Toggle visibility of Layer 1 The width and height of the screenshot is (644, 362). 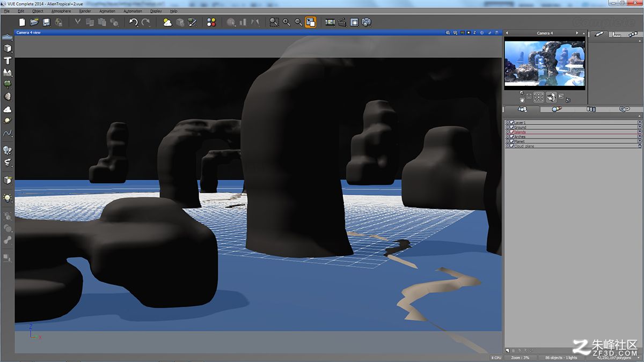pyautogui.click(x=640, y=123)
